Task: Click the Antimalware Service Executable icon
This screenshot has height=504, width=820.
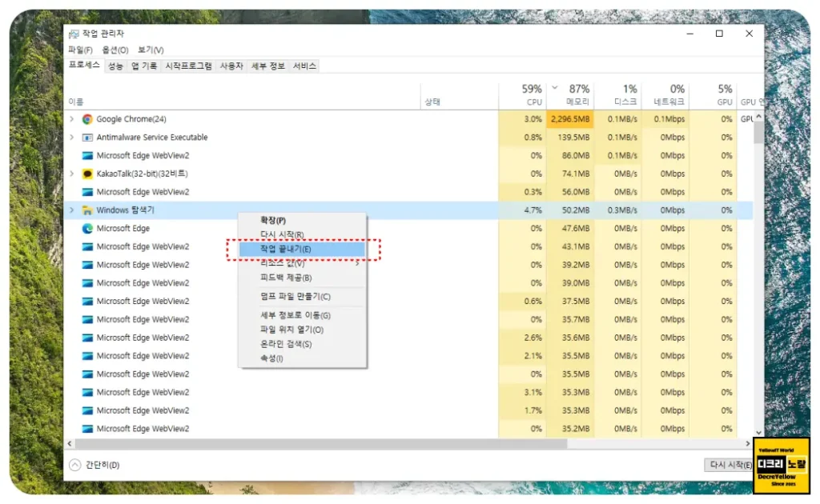Action: (x=87, y=138)
